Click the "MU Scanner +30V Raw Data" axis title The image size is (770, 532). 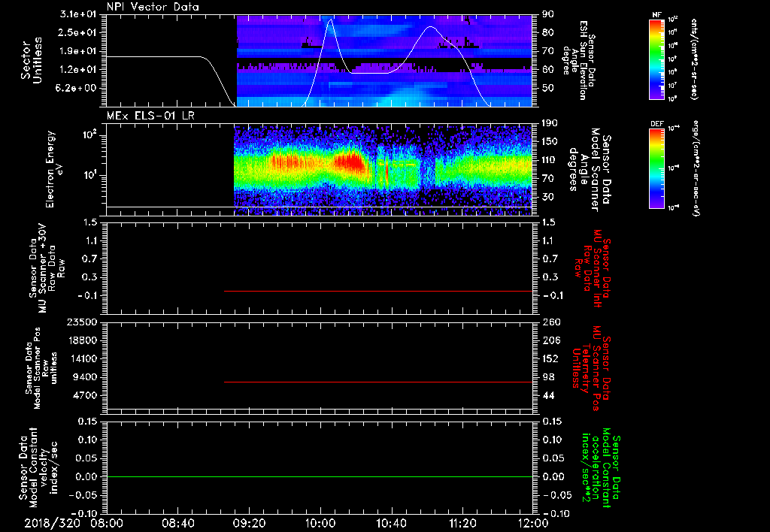point(47,268)
